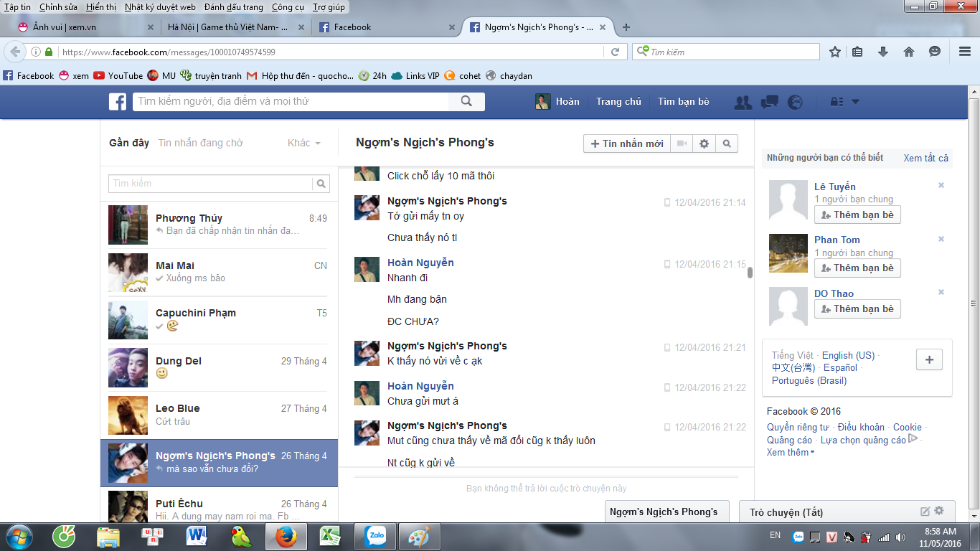Open the Tập tin menu
980x551 pixels.
(x=17, y=7)
